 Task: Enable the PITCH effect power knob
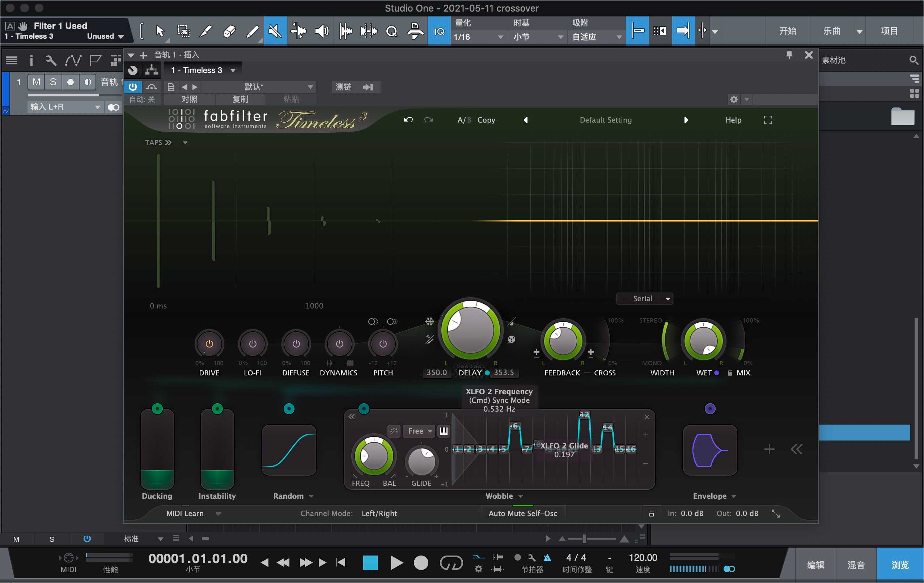[x=383, y=344]
